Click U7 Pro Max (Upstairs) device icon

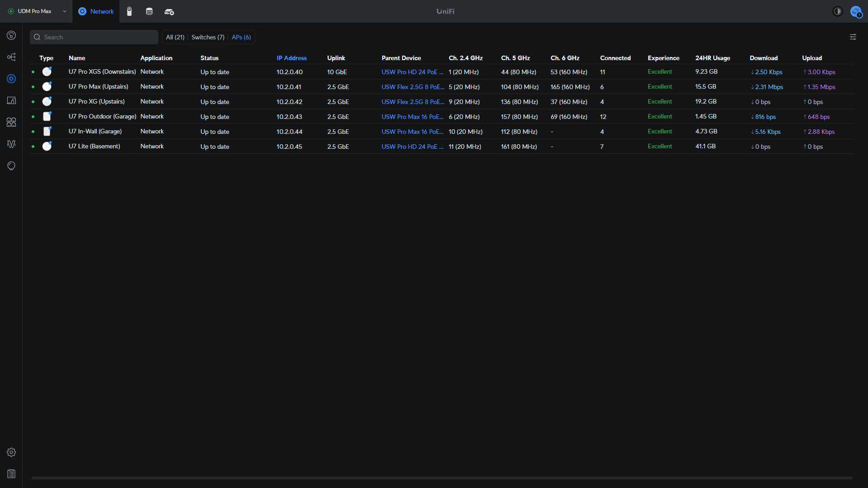pyautogui.click(x=47, y=86)
